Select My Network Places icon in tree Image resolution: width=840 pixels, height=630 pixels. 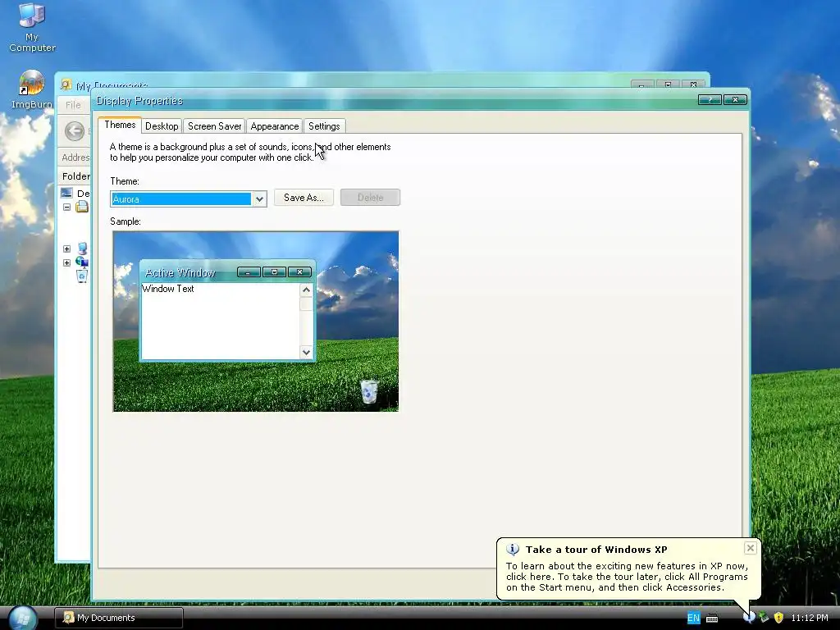click(82, 262)
